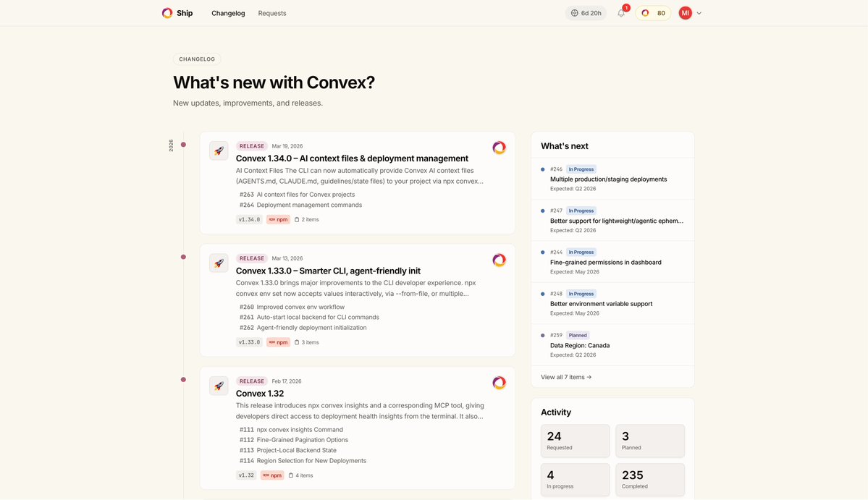The width and height of the screenshot is (868, 500).
Task: Click npm badge on the 1.34.0 card
Action: (x=279, y=219)
